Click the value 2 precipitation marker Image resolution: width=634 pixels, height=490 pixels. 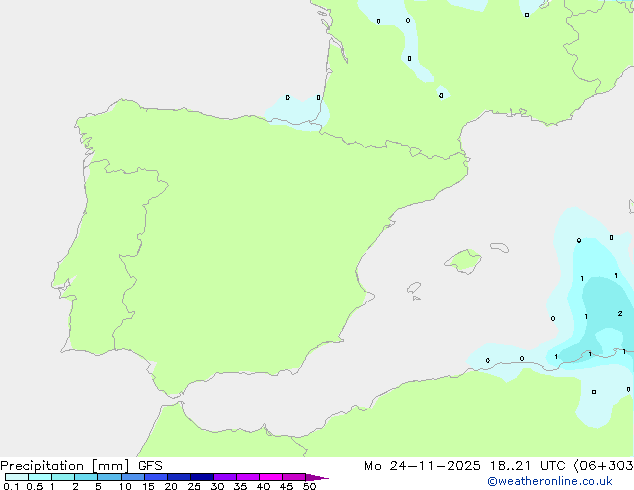tap(620, 314)
